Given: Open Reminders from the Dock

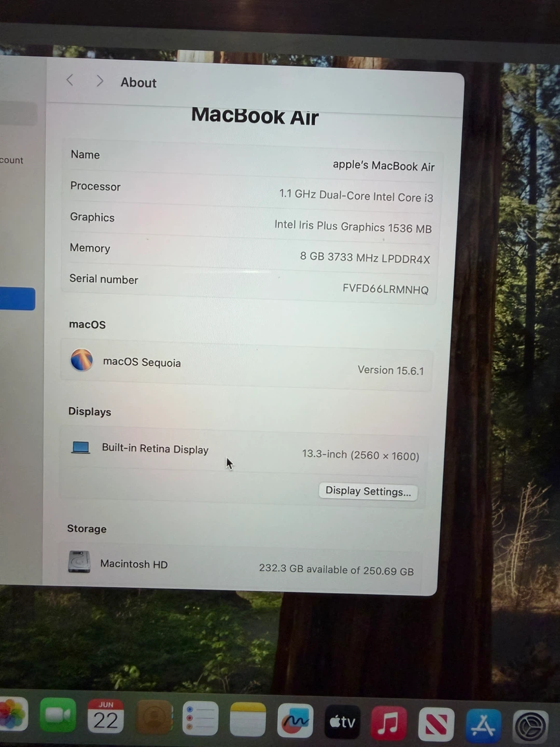Looking at the screenshot, I should [200, 718].
